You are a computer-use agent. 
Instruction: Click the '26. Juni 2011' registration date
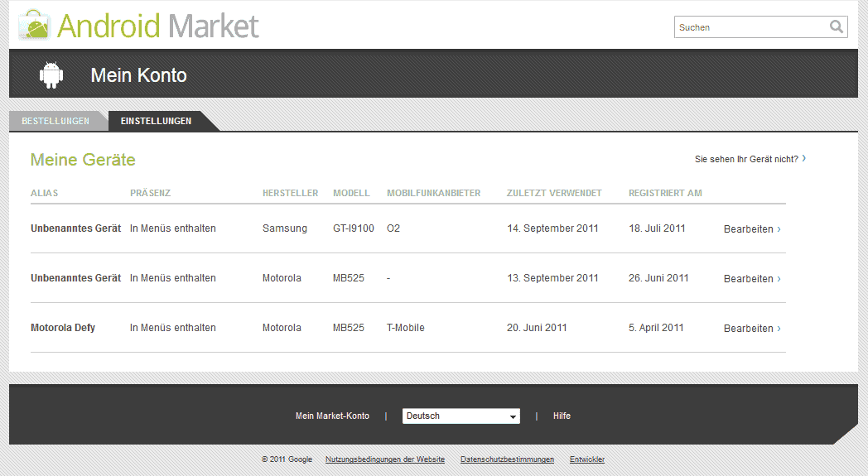pos(658,278)
